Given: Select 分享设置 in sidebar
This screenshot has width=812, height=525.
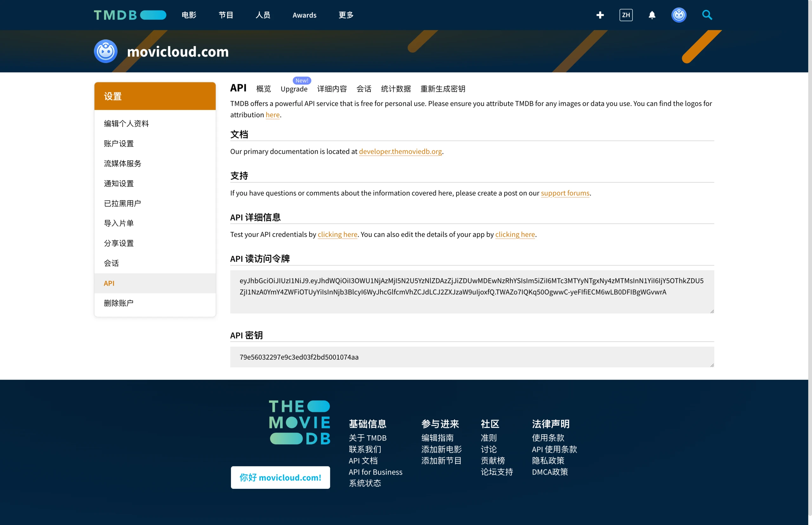Looking at the screenshot, I should 155,243.
